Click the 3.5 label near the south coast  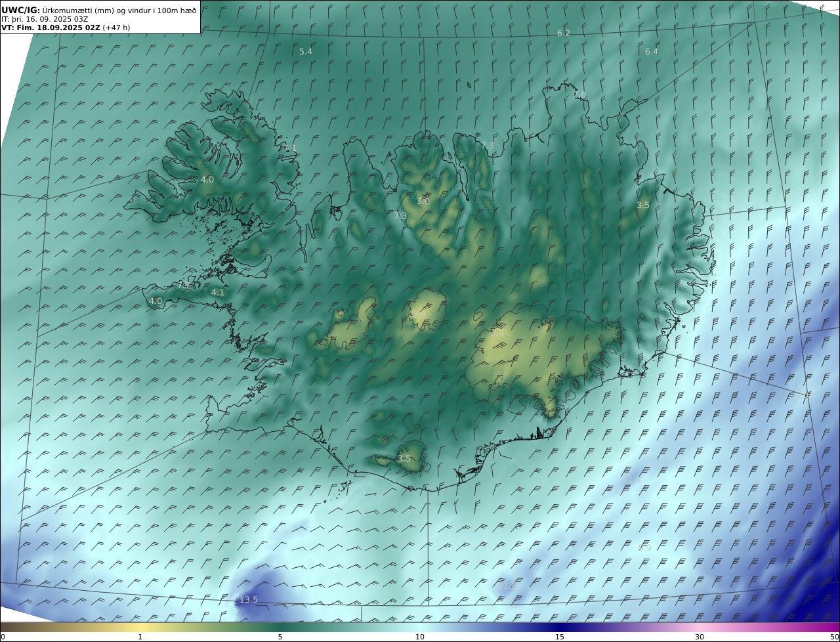[x=404, y=459]
